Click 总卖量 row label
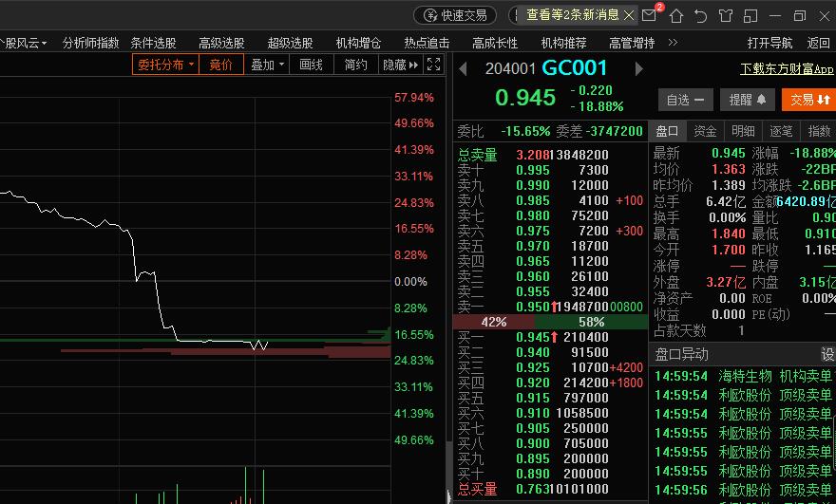The height and width of the screenshot is (504, 836). click(x=477, y=155)
